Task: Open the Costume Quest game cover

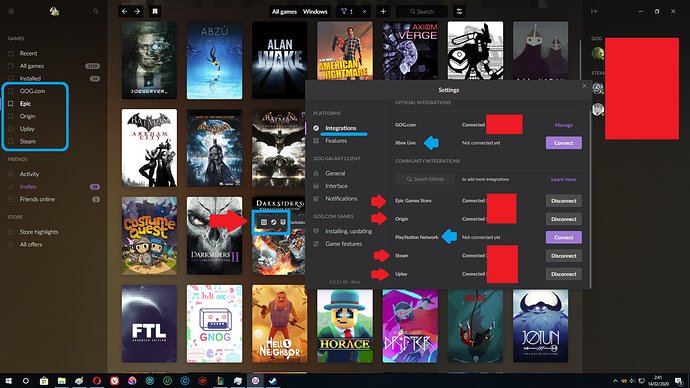Action: [x=149, y=236]
